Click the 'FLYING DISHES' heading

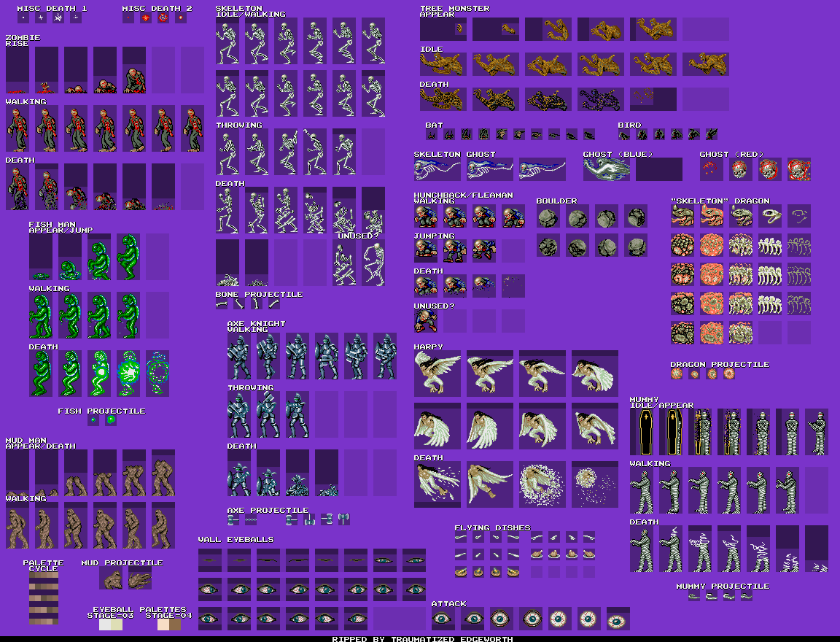[493, 528]
